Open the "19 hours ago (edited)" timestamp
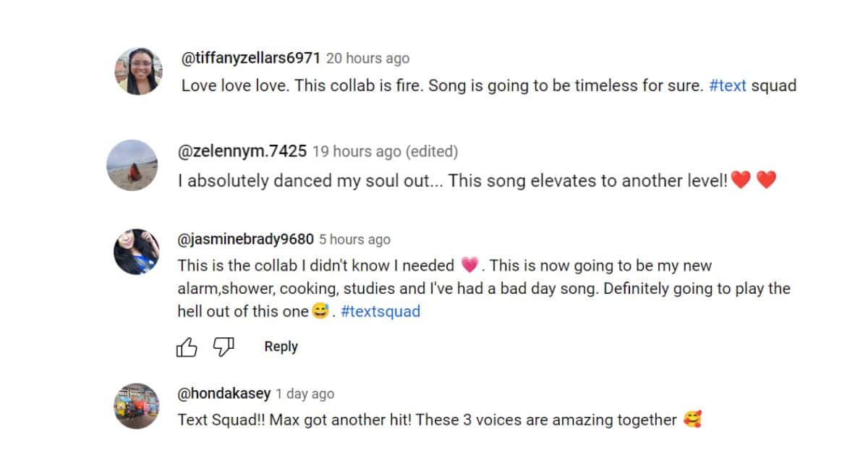This screenshot has height=456, width=868. click(385, 151)
